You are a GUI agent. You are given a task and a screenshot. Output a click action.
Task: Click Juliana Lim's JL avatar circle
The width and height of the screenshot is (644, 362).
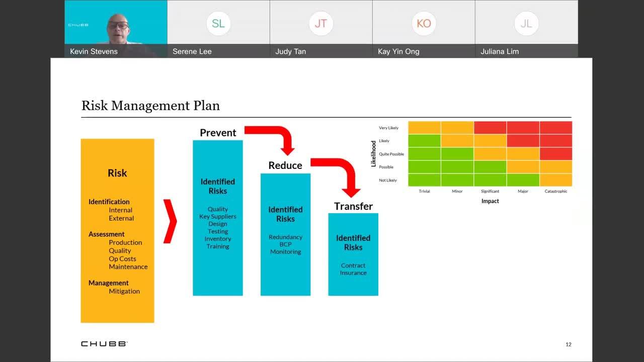526,23
